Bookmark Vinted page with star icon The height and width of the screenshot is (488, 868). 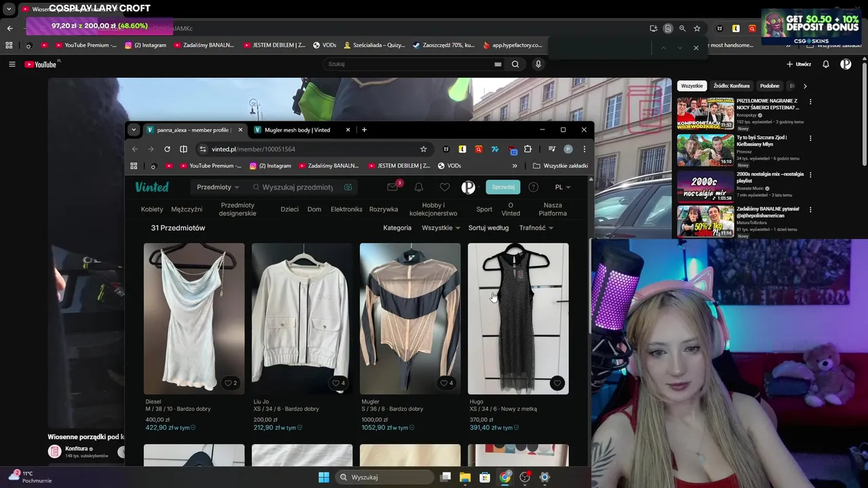(423, 149)
